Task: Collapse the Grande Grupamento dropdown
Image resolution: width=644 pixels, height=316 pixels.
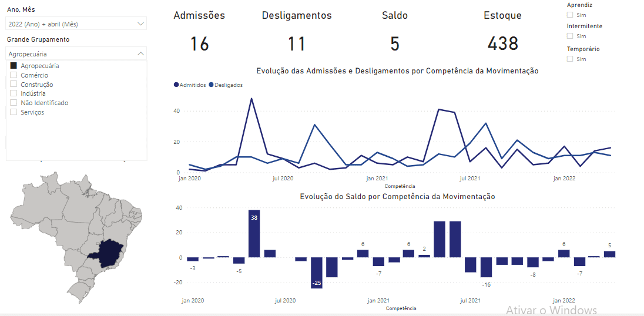Action: click(140, 53)
